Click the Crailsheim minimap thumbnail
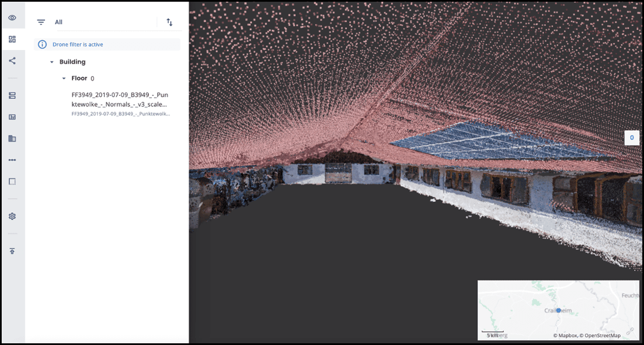Screen dimensions: 644x345 pos(558,310)
